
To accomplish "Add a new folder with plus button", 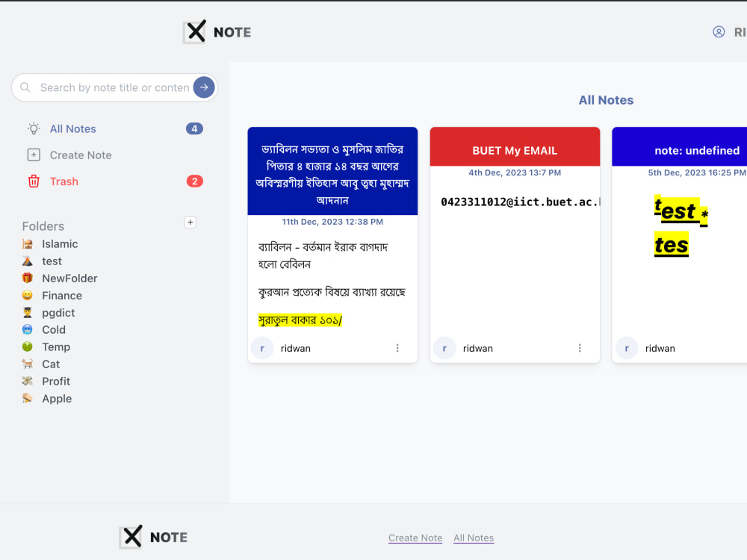I will click(x=190, y=223).
